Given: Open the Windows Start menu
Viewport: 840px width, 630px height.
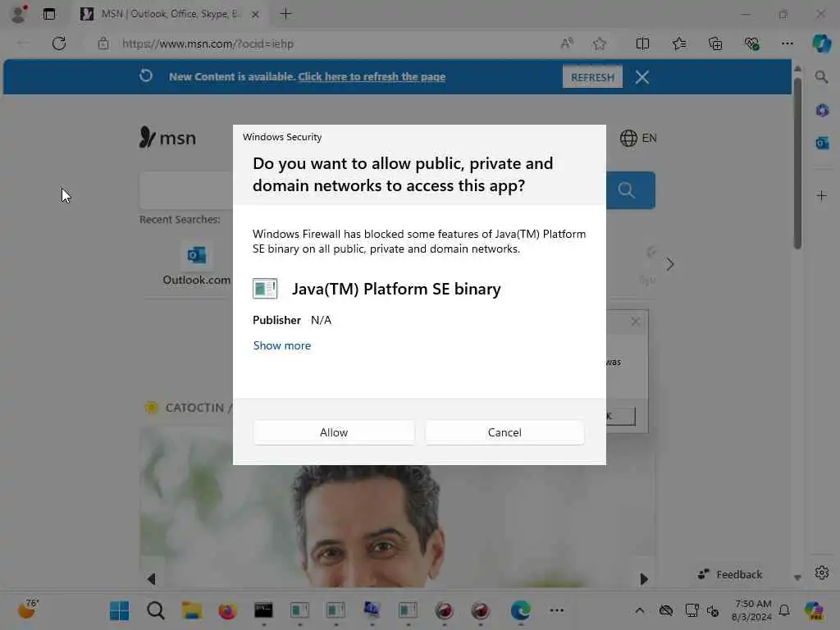Looking at the screenshot, I should 119,610.
